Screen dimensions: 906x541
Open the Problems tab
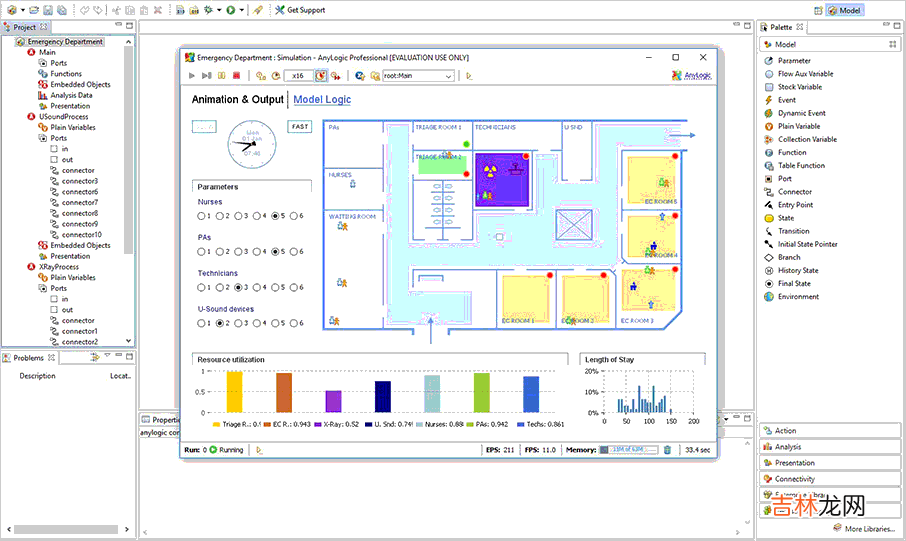[28, 357]
